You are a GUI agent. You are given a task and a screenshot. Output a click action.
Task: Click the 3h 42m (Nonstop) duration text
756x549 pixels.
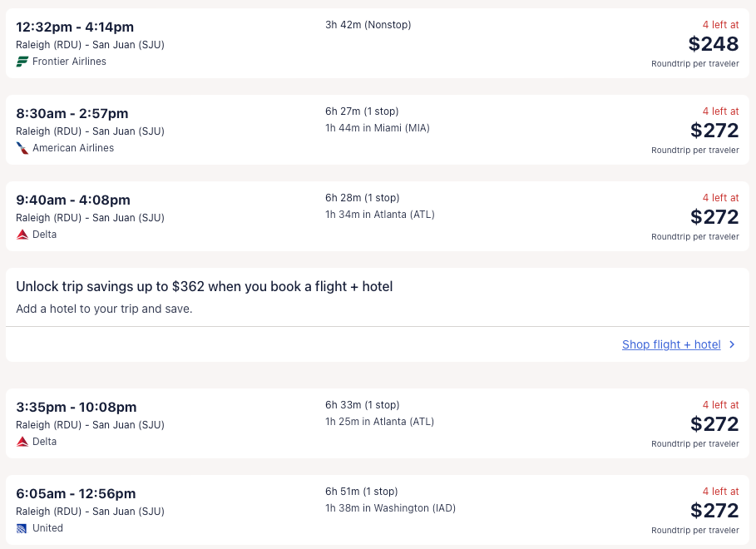[x=368, y=25]
